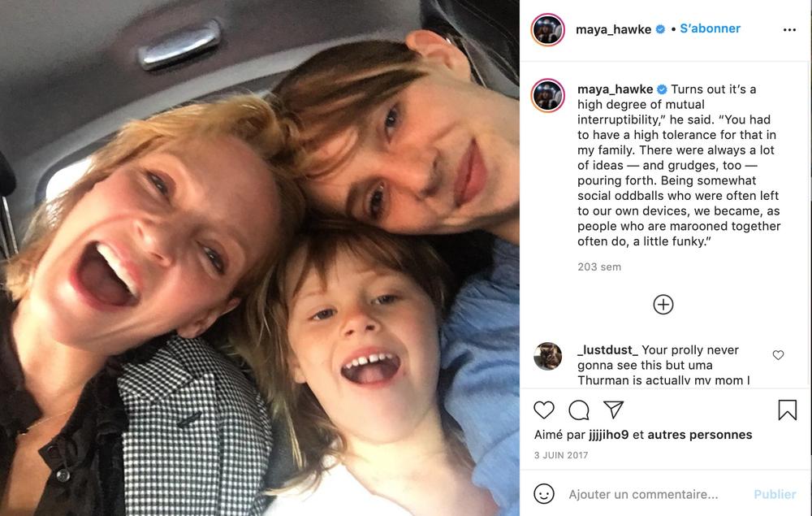Click the _lustdust_ commenter avatar

click(547, 356)
